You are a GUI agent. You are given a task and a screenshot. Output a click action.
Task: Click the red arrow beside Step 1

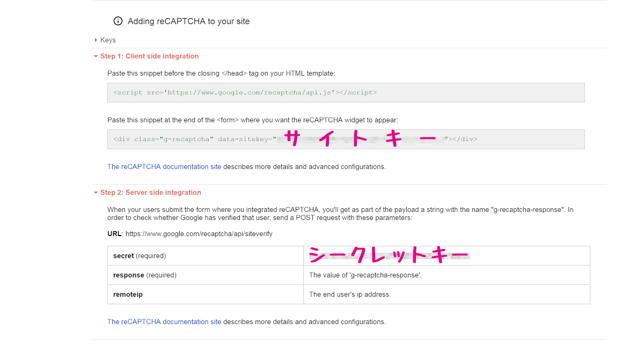click(x=96, y=56)
